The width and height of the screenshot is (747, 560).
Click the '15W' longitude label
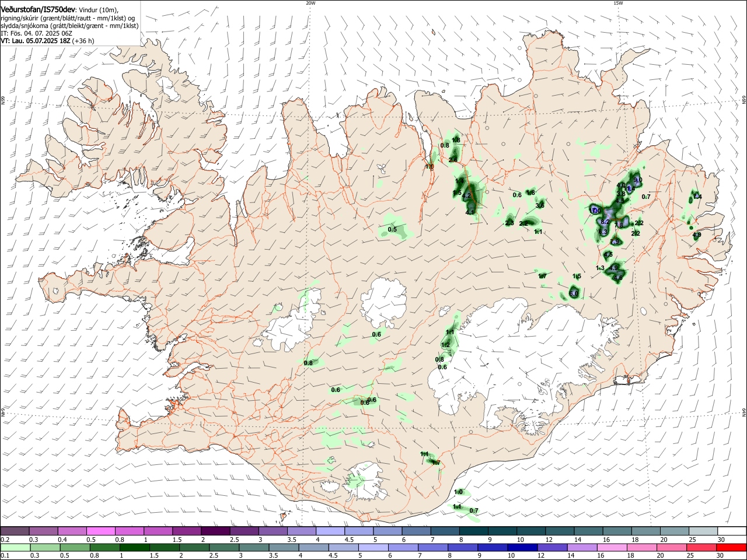coord(618,3)
